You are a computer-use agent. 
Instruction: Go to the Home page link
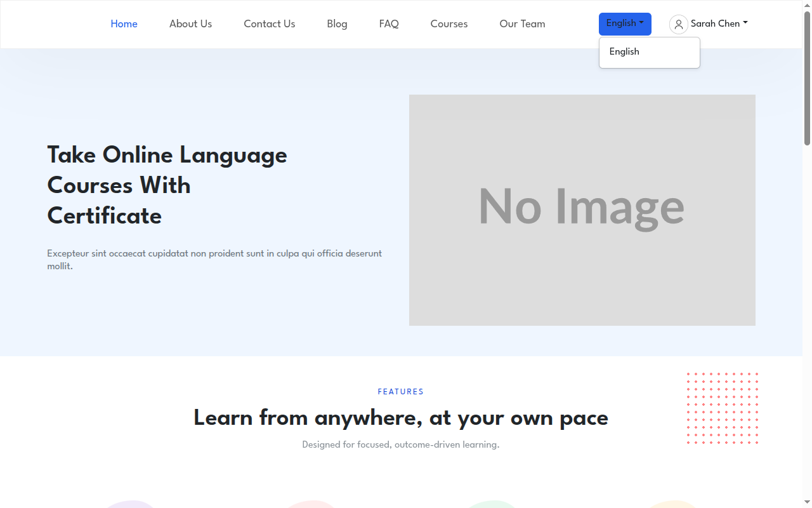coord(124,24)
